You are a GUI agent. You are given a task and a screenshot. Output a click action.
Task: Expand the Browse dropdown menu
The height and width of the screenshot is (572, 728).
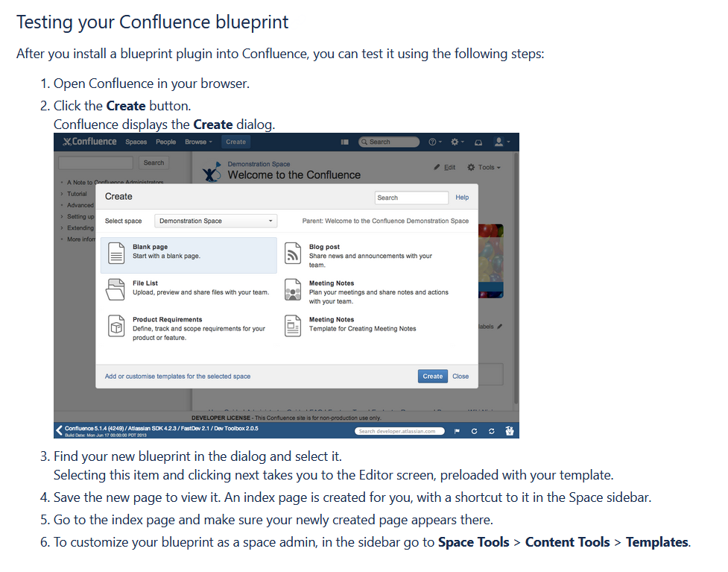(x=198, y=142)
